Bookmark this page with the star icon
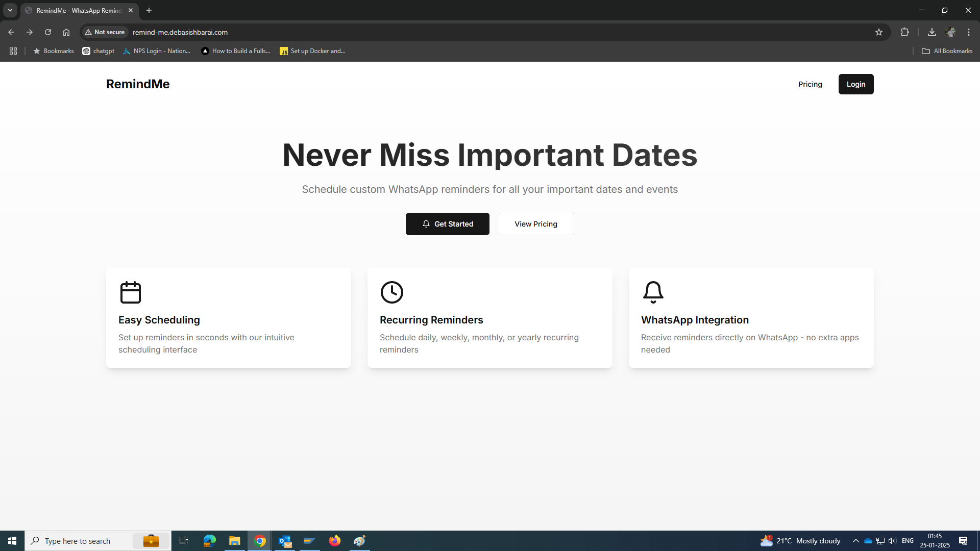The image size is (980, 551). [x=878, y=32]
